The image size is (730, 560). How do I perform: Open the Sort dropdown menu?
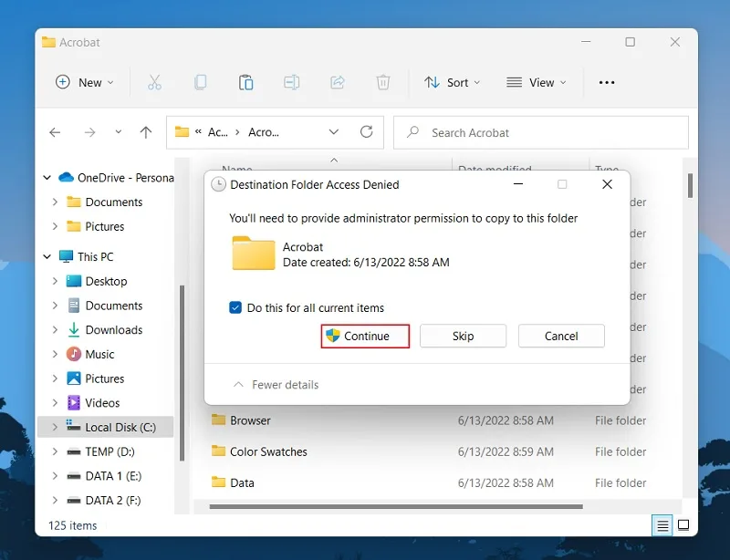(x=453, y=82)
